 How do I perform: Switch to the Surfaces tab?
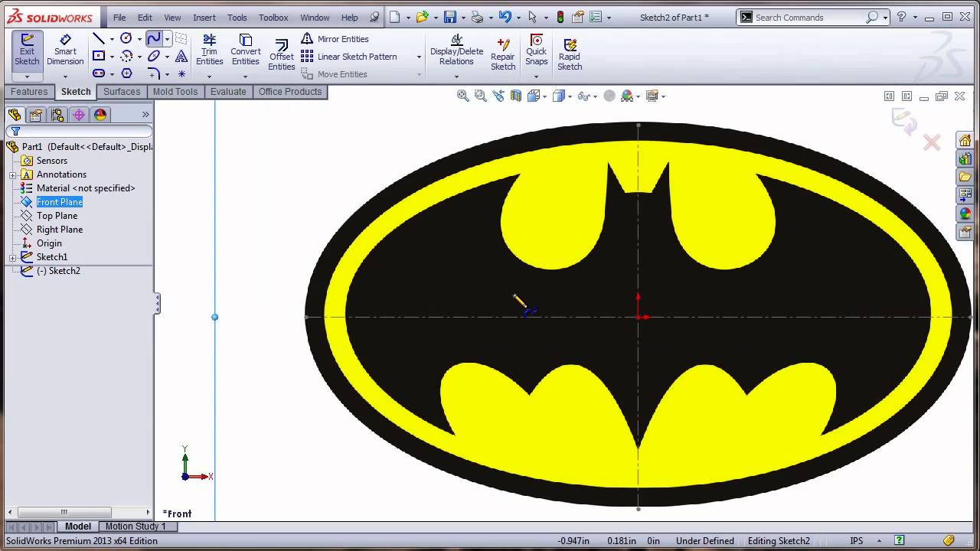[122, 92]
